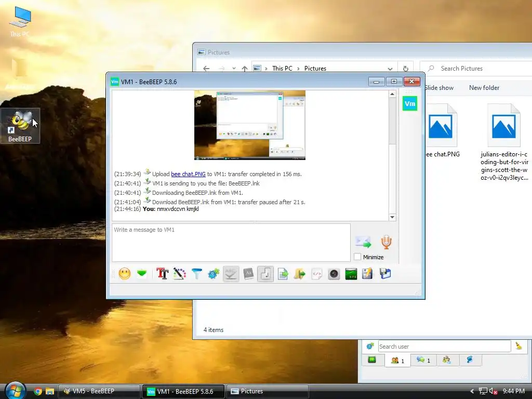Click the chat scrollbar handle

pyautogui.click(x=392, y=121)
